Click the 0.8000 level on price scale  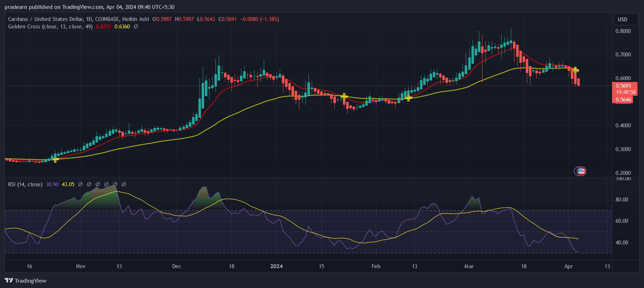point(623,31)
